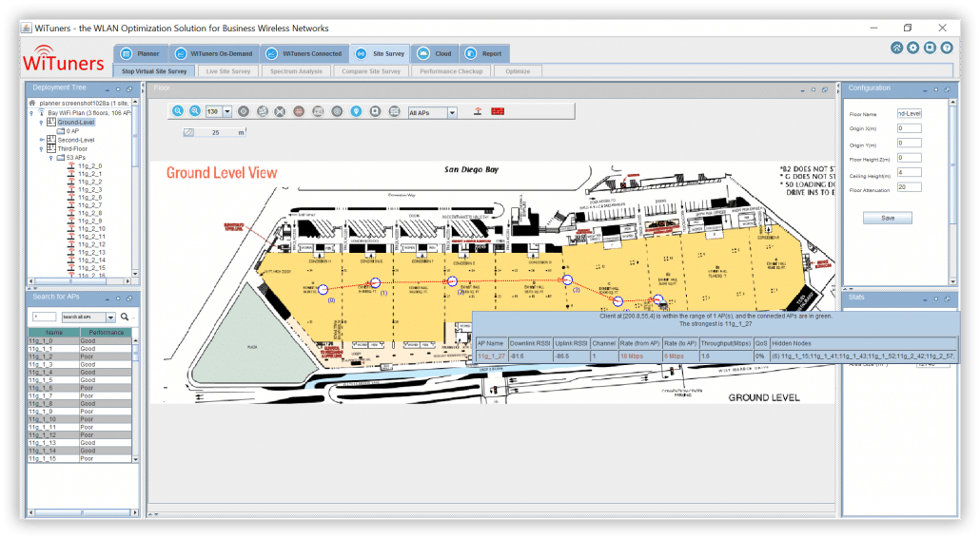Click the red brick wall toolbar icon
This screenshot has height=539, width=980.
pyautogui.click(x=498, y=111)
